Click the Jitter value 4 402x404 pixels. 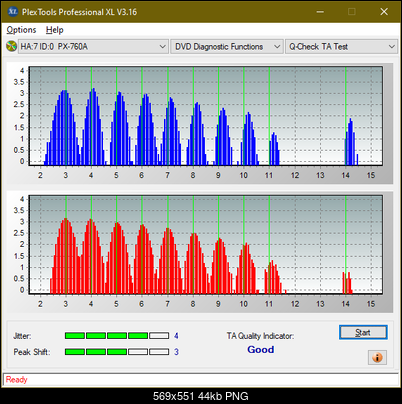click(176, 336)
